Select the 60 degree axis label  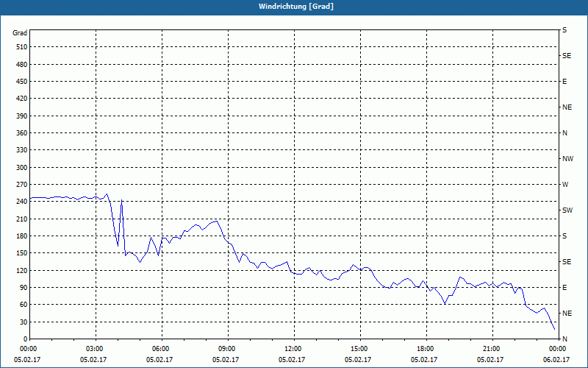(24, 305)
